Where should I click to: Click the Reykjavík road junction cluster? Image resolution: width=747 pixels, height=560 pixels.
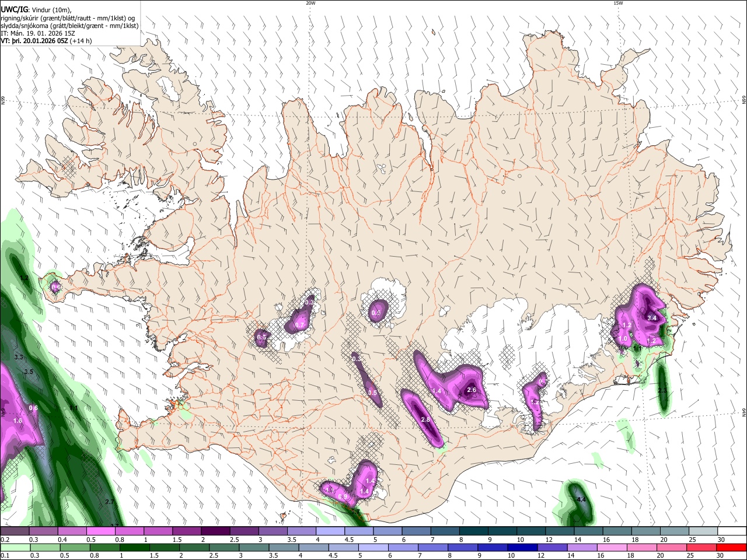[x=175, y=405]
